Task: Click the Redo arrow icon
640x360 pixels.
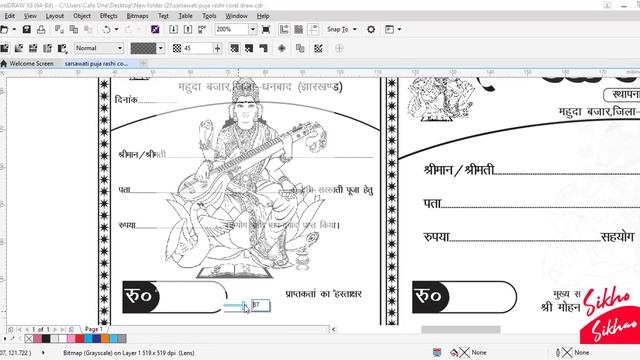Action: click(x=128, y=29)
